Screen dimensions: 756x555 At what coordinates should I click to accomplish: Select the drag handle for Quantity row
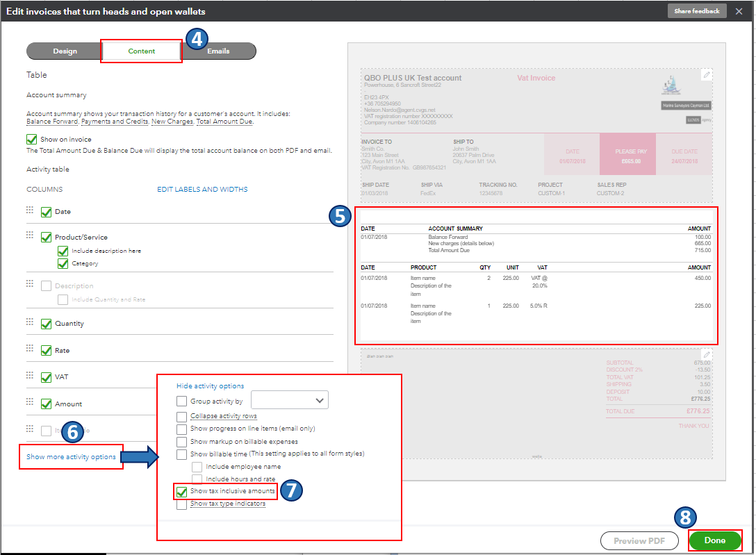pyautogui.click(x=30, y=322)
